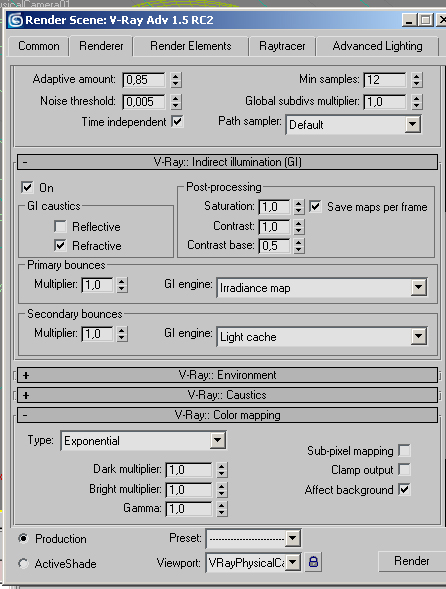Viewport: 446px width, 589px height.
Task: Collapse the Indirect illumination (GI) rollout
Action: pos(227,162)
